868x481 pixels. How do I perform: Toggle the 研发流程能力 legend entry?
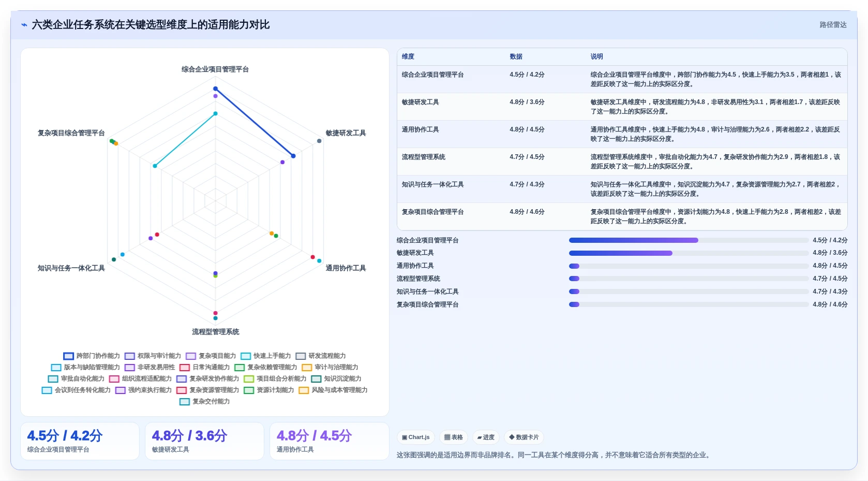pyautogui.click(x=321, y=356)
